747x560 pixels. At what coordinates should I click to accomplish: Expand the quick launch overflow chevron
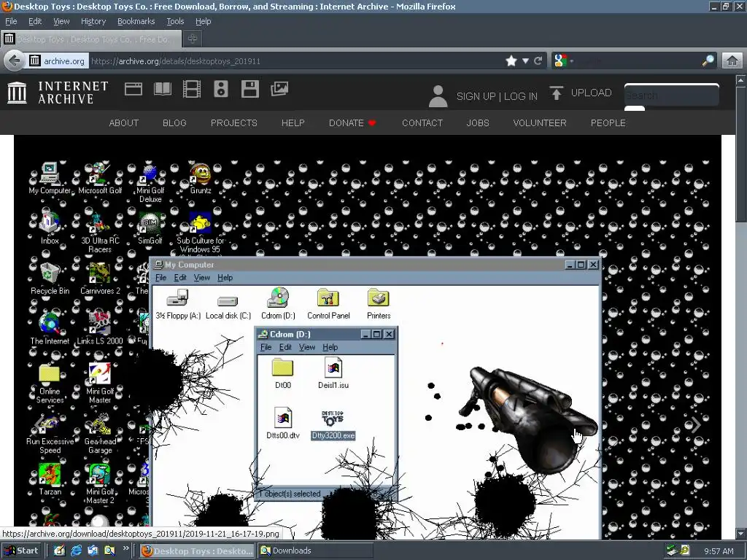click(x=125, y=548)
